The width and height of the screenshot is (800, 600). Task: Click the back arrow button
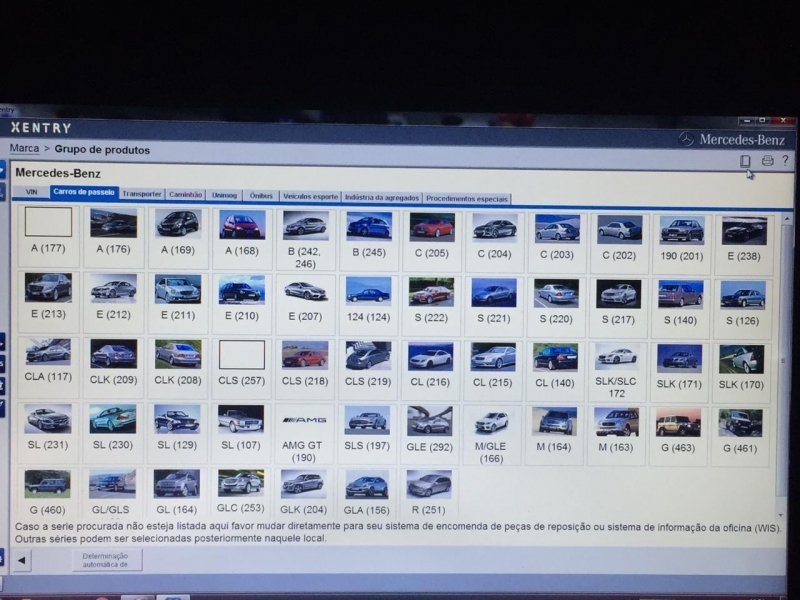21,560
